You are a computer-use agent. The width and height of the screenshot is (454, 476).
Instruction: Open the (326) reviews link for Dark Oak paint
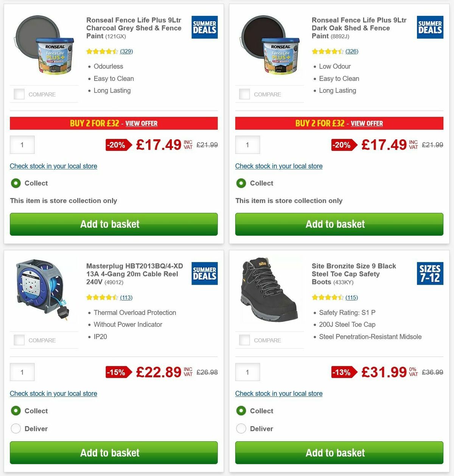pyautogui.click(x=351, y=51)
